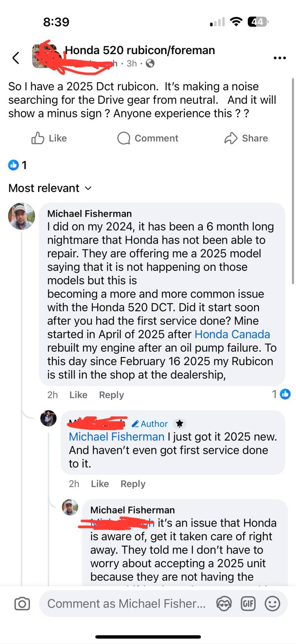The width and height of the screenshot is (296, 644).
Task: Open the three-dots post options menu
Action: point(279,58)
